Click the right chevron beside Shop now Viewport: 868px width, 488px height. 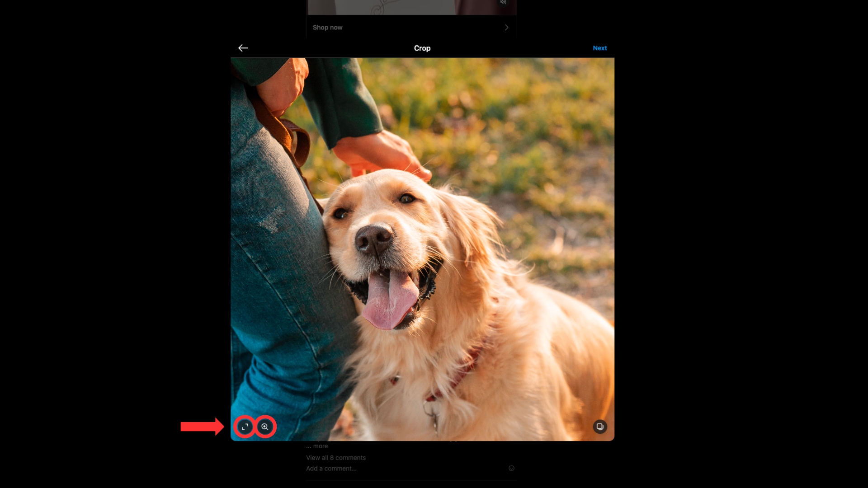(x=506, y=28)
